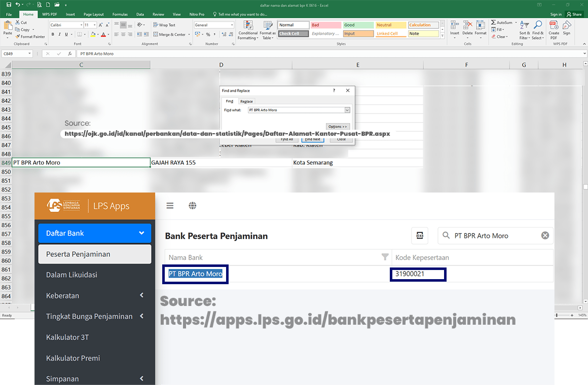The width and height of the screenshot is (588, 385).
Task: Click the Find what input field
Action: tap(296, 110)
